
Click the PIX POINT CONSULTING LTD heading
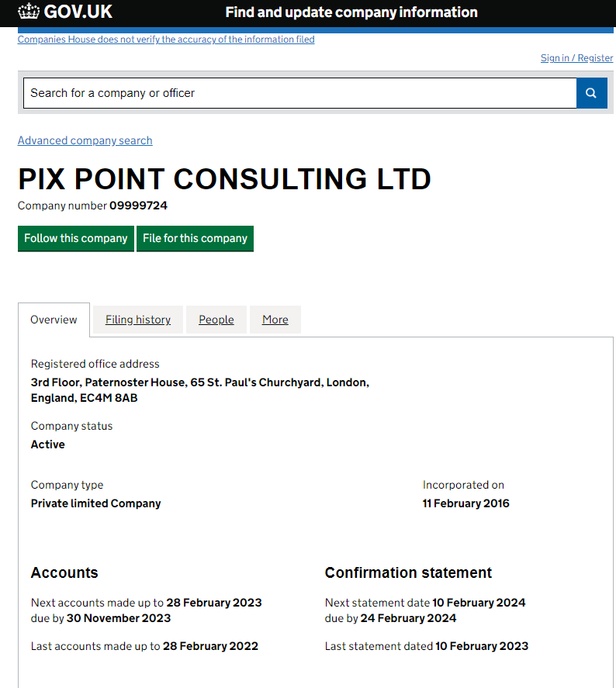pos(224,179)
